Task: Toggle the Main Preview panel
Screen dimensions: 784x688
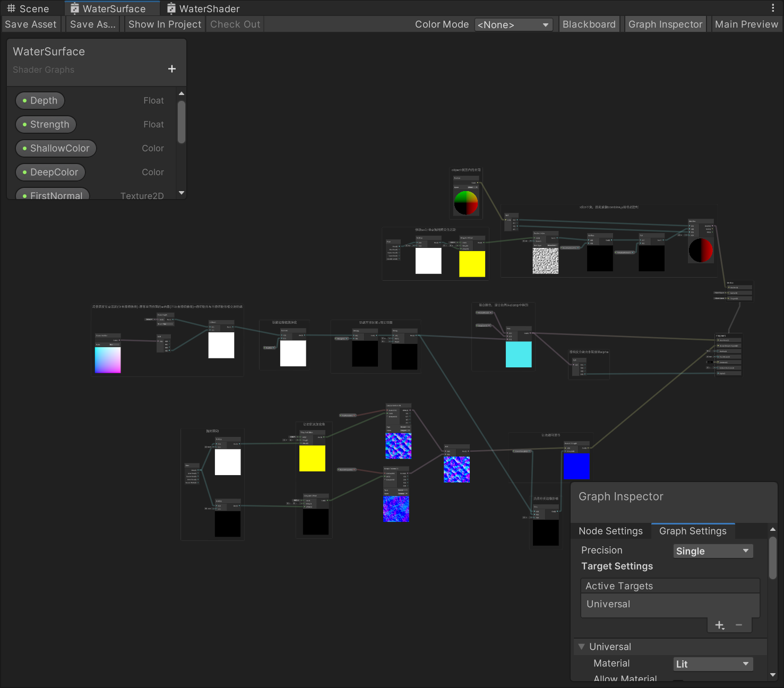Action: tap(746, 24)
